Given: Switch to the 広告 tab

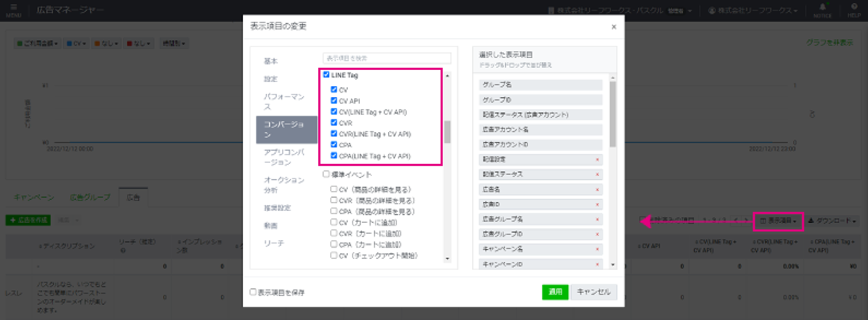Looking at the screenshot, I should point(133,197).
